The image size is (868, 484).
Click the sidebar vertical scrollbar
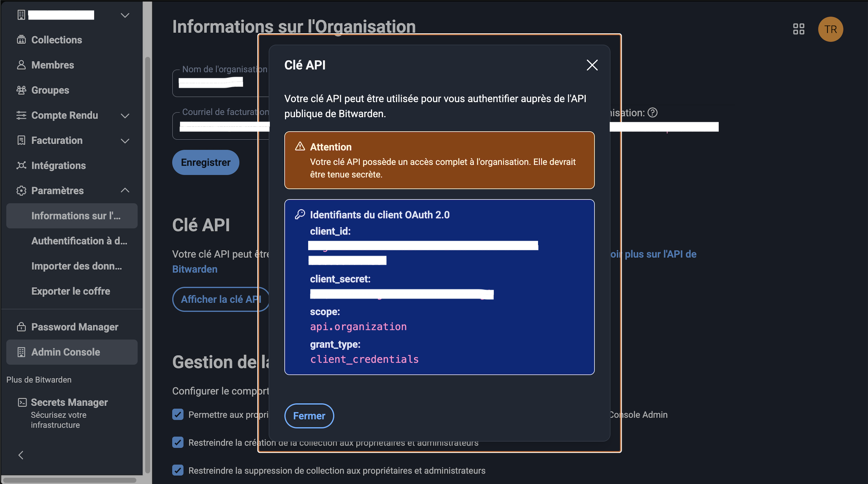(x=147, y=264)
